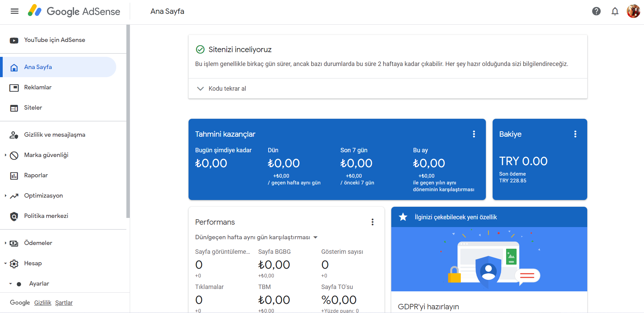This screenshot has height=313, width=644.
Task: Open the Gizlilik footer link
Action: coord(43,303)
